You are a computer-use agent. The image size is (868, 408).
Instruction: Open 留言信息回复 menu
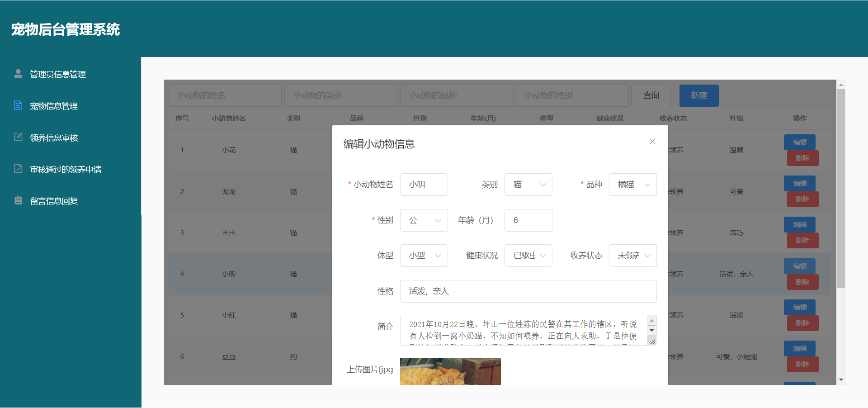[x=54, y=201]
